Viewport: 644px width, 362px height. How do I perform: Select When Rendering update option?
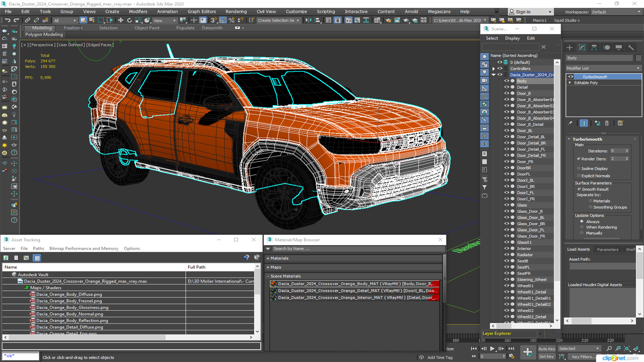click(x=582, y=227)
